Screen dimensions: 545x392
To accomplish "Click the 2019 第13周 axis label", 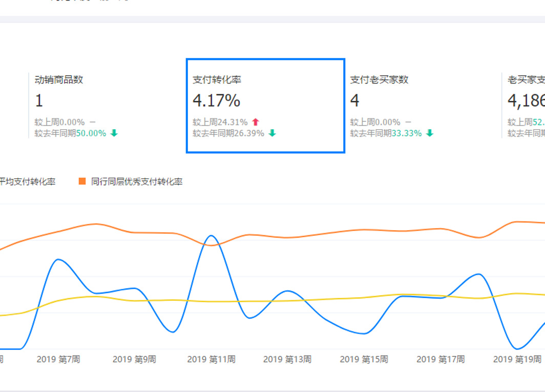I will tap(287, 359).
